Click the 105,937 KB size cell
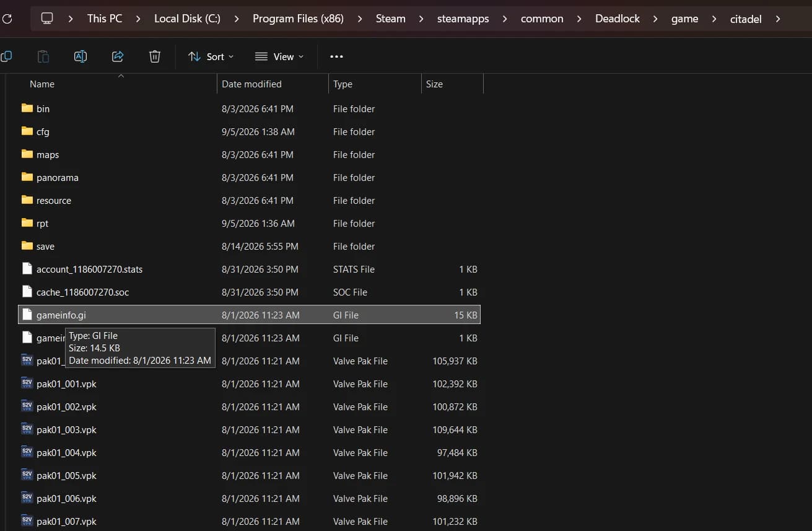This screenshot has height=531, width=812. pos(455,361)
